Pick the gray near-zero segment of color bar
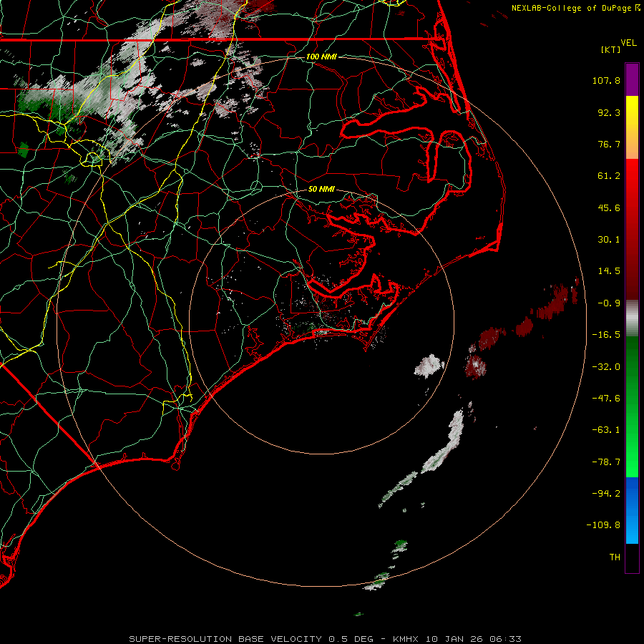 click(632, 318)
